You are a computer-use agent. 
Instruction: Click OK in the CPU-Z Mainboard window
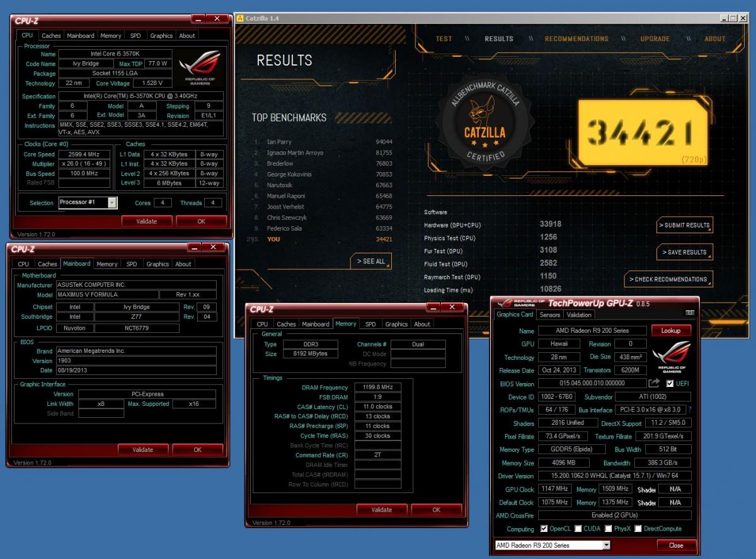coord(197,449)
